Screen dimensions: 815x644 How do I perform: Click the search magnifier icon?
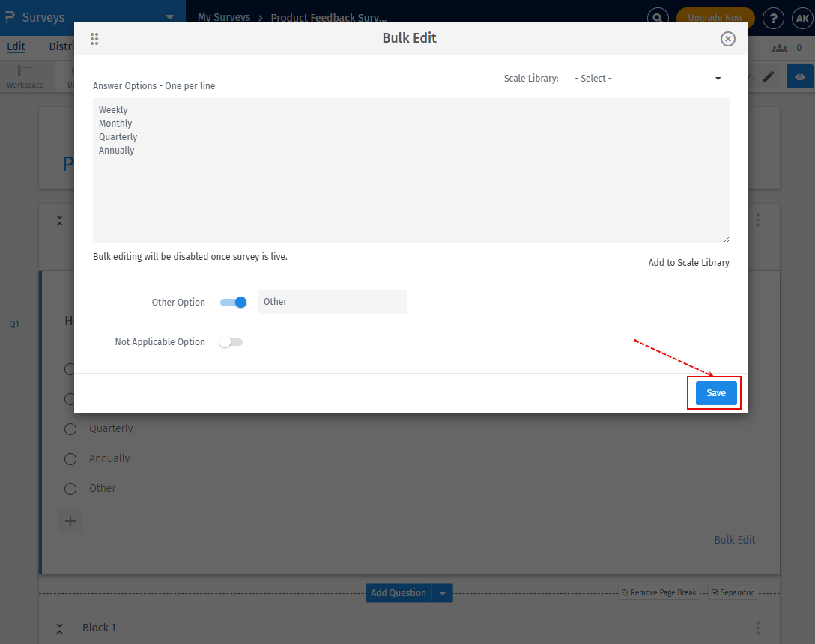tap(657, 17)
